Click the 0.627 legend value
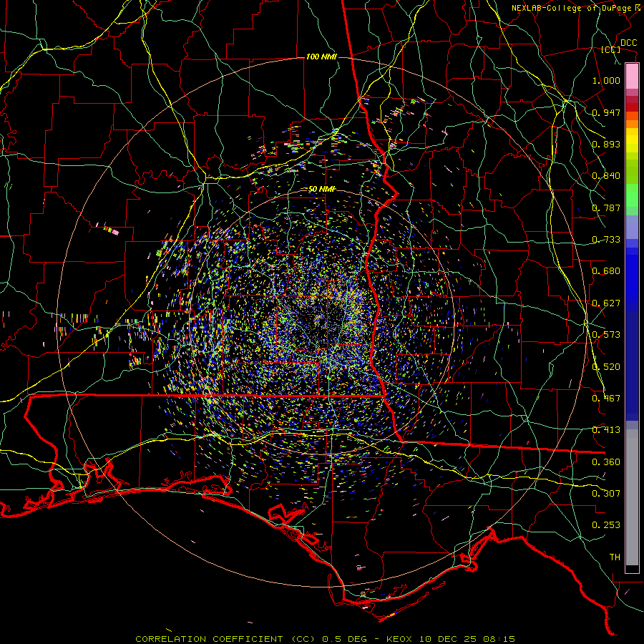Image resolution: width=644 pixels, height=644 pixels. 606,303
